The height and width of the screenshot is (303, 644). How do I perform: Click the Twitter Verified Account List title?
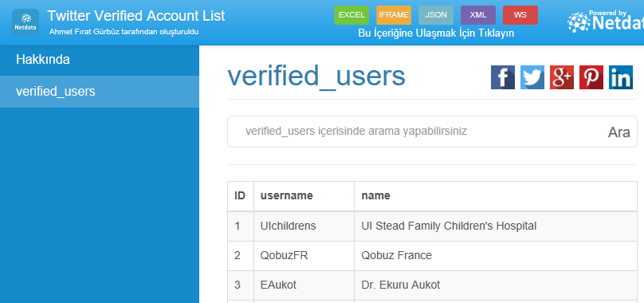coord(136,16)
